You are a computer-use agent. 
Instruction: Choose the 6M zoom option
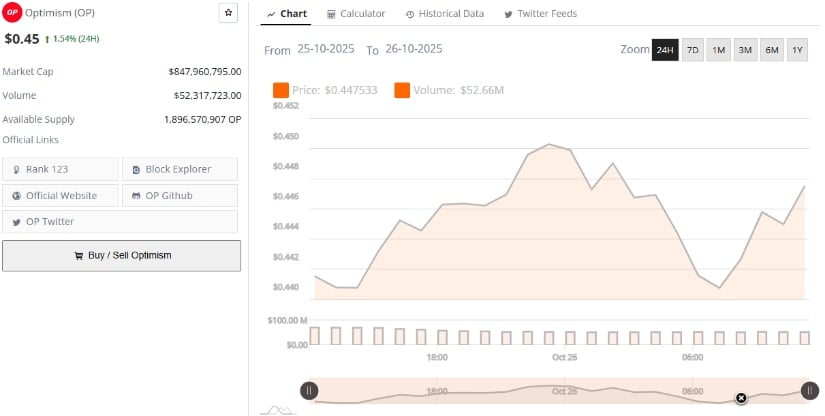771,50
